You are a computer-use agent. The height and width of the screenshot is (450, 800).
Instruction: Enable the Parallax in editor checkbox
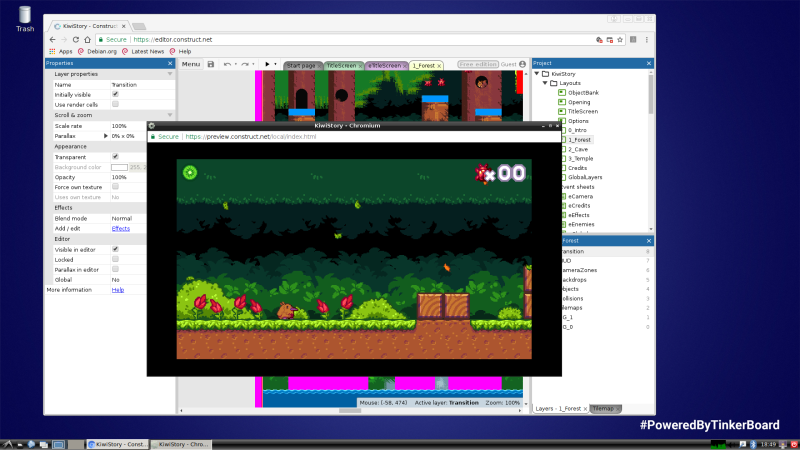(x=115, y=269)
